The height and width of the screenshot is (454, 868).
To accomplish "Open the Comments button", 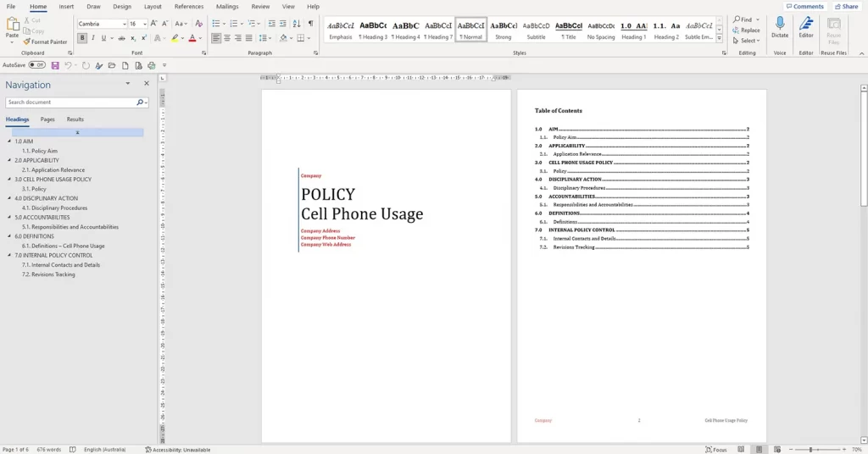I will coord(805,7).
